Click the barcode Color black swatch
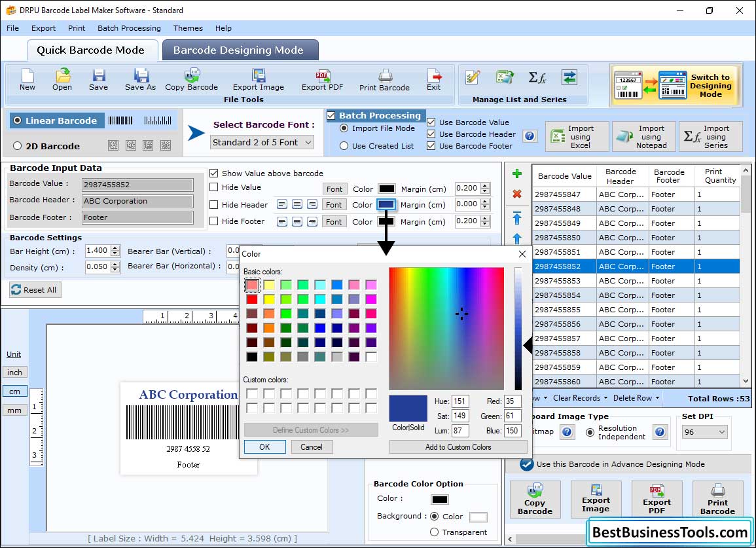The height and width of the screenshot is (548, 756). point(440,499)
